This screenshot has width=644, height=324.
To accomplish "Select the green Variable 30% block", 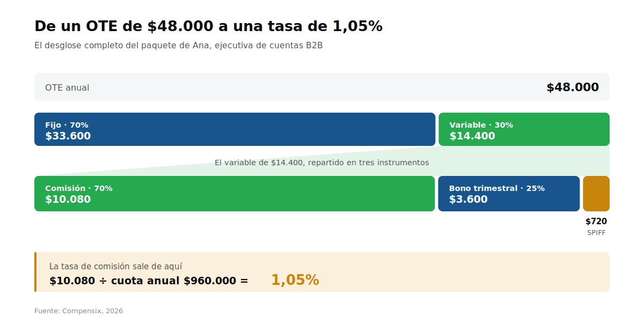I will point(524,129).
